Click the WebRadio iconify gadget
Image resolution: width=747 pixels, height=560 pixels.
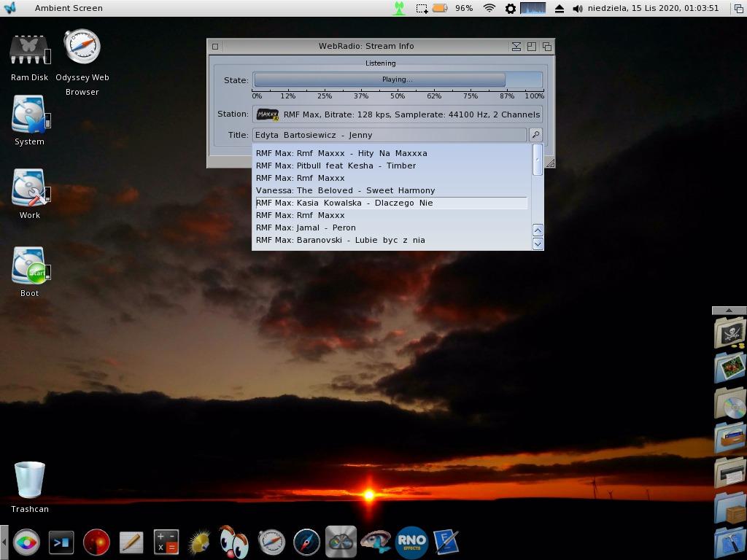coord(516,46)
